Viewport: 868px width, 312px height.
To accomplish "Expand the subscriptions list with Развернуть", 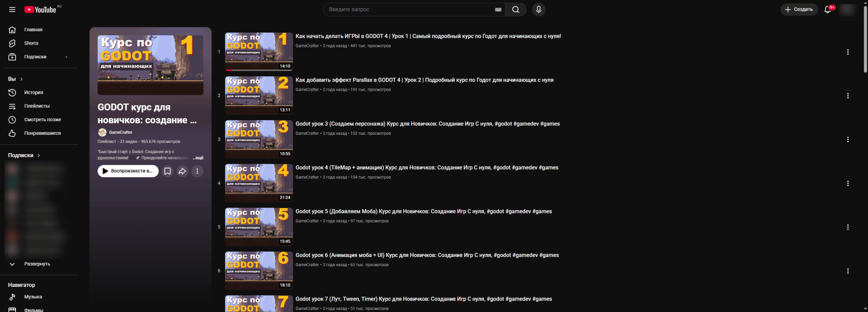I will [x=37, y=264].
